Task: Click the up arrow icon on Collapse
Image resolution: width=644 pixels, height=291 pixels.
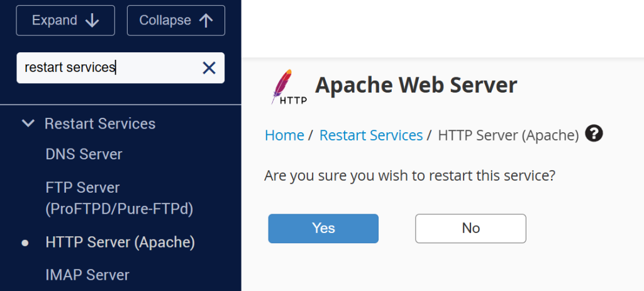Action: (206, 21)
